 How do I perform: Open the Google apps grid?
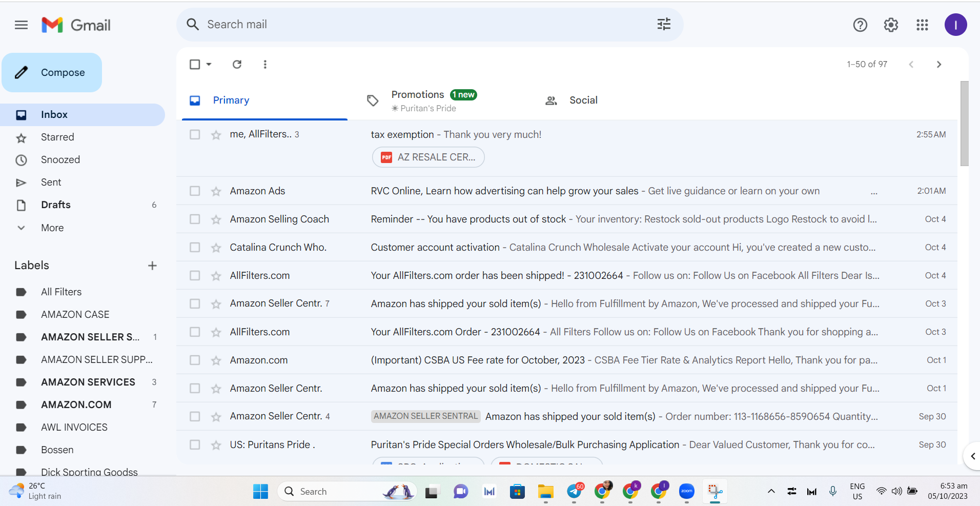click(x=922, y=25)
